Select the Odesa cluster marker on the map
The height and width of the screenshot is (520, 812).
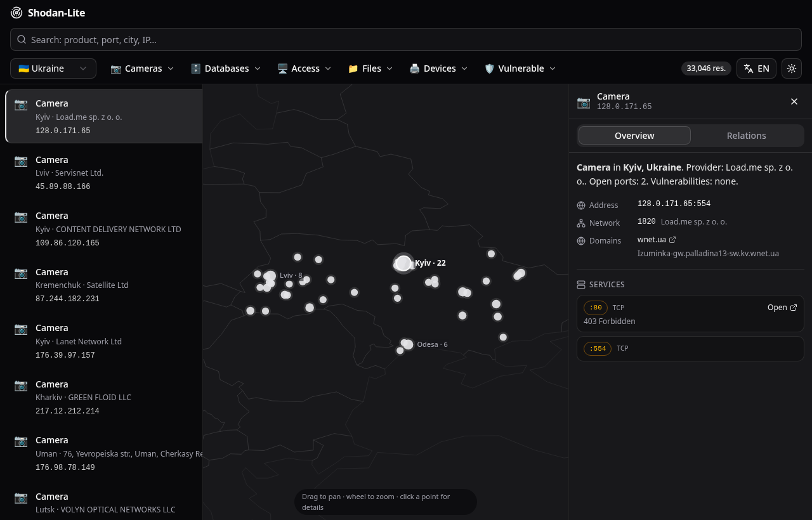(408, 344)
